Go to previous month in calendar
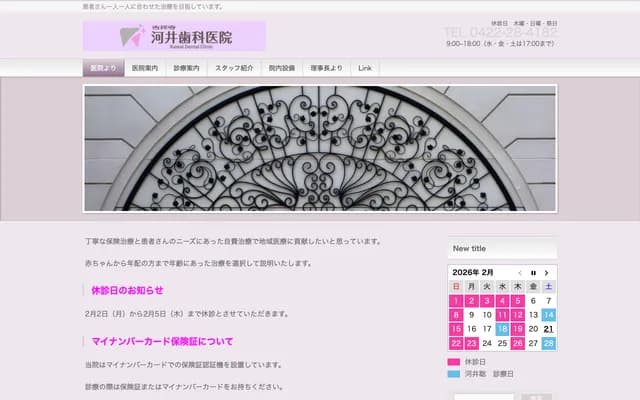 pyautogui.click(x=520, y=273)
